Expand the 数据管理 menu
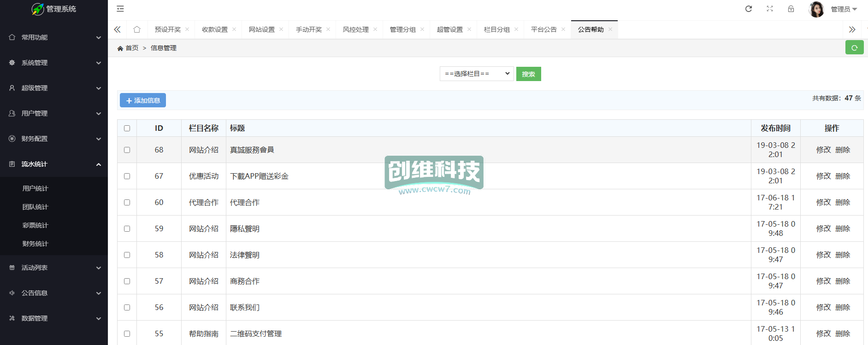 54,318
